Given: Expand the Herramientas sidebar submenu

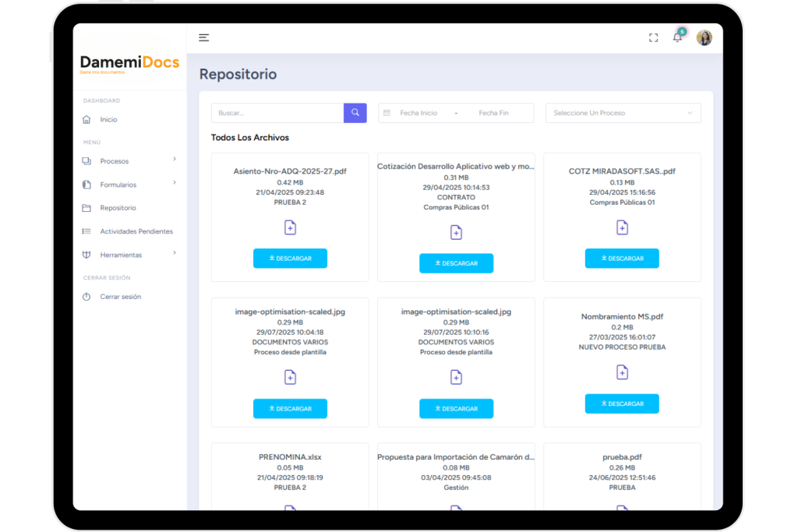Looking at the screenshot, I should click(x=129, y=255).
